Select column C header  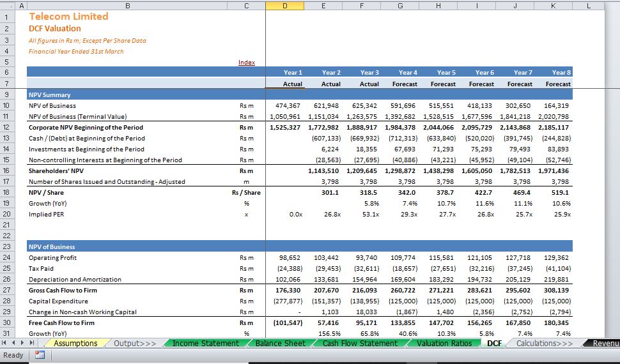click(x=246, y=6)
